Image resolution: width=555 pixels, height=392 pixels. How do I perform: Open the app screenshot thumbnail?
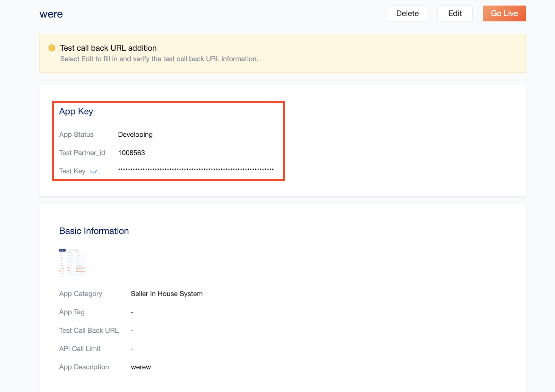[x=72, y=262]
